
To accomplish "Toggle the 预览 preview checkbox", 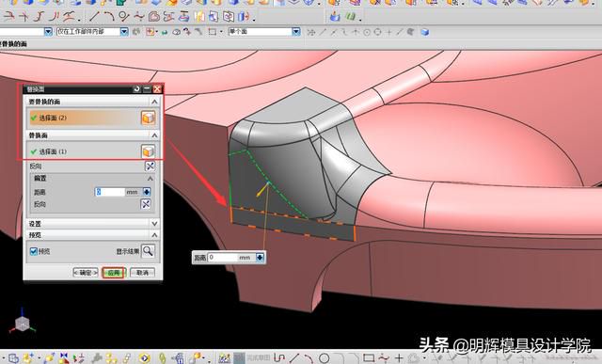I will point(34,251).
